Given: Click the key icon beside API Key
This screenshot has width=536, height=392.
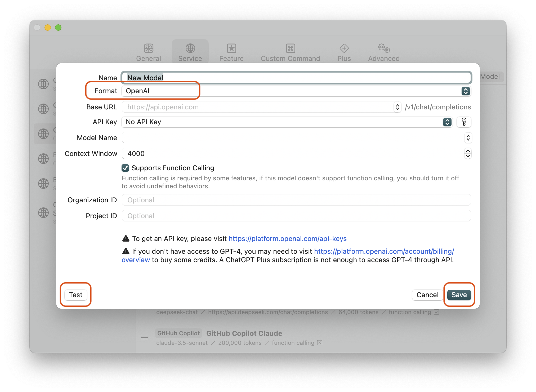Looking at the screenshot, I should pos(464,122).
